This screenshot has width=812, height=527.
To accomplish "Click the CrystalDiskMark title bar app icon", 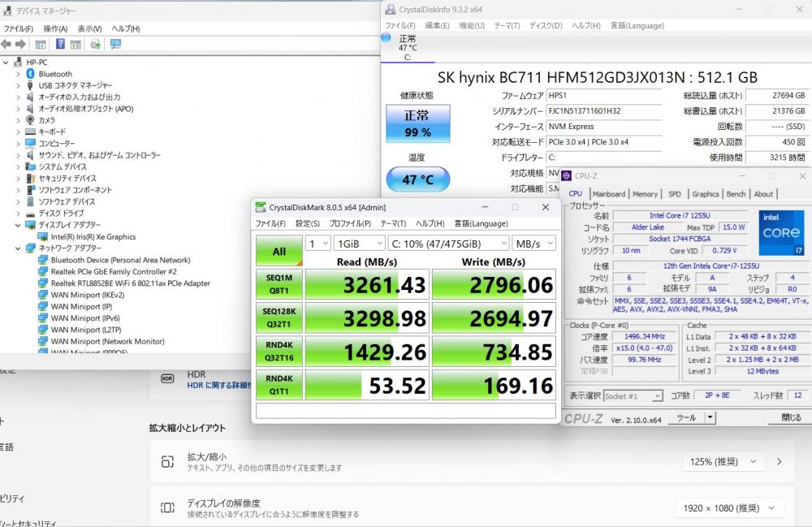I will [x=261, y=208].
